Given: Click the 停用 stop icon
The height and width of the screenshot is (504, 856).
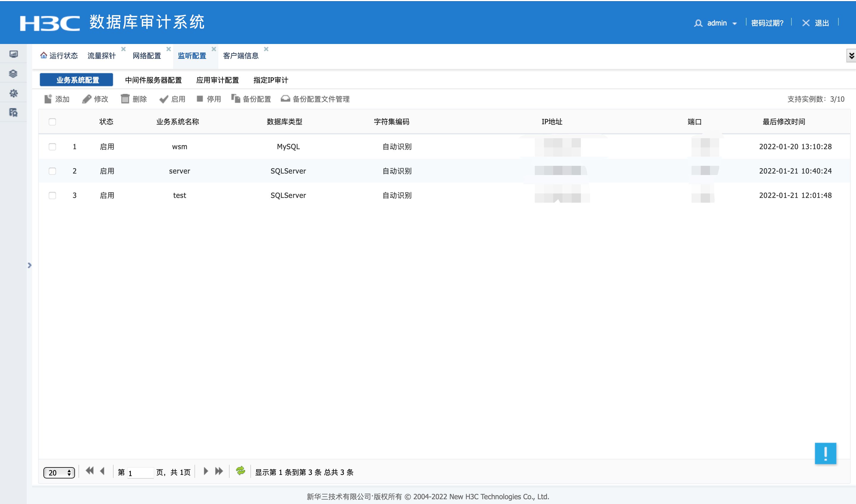Looking at the screenshot, I should pyautogui.click(x=200, y=99).
